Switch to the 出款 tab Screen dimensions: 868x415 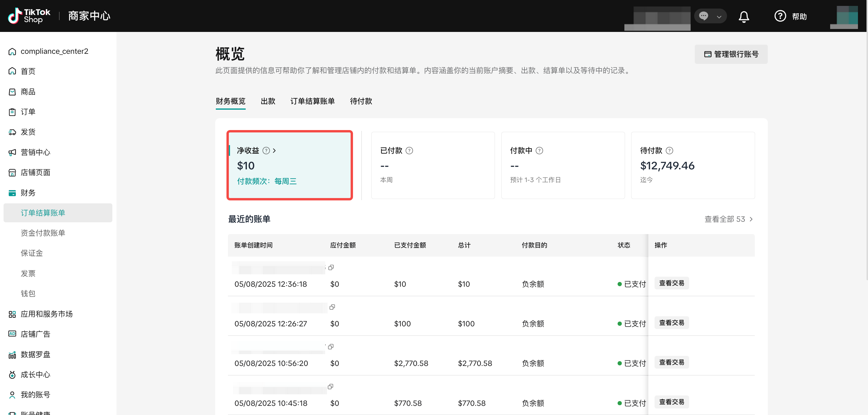click(268, 101)
